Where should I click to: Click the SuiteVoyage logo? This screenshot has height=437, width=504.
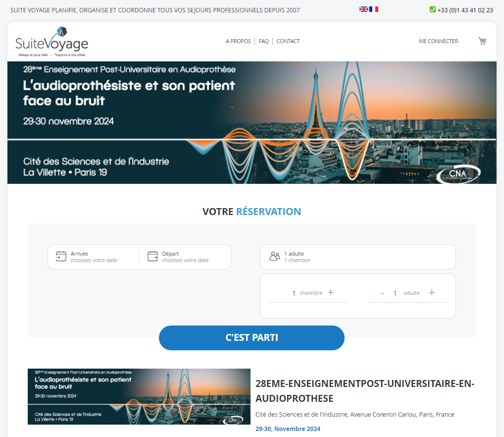52,42
